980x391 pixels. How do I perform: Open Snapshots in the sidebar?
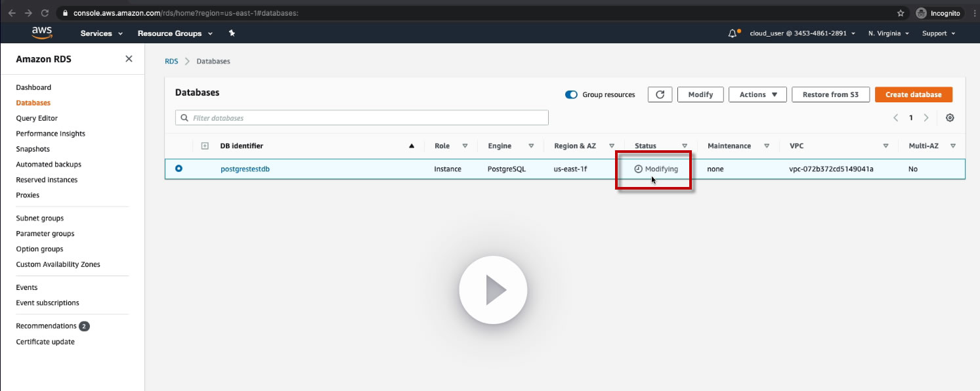click(x=33, y=149)
